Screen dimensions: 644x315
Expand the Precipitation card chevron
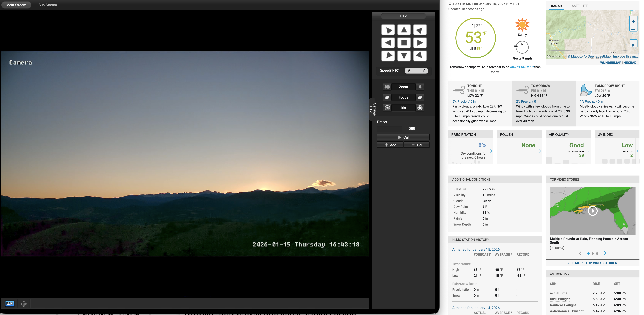(x=491, y=151)
